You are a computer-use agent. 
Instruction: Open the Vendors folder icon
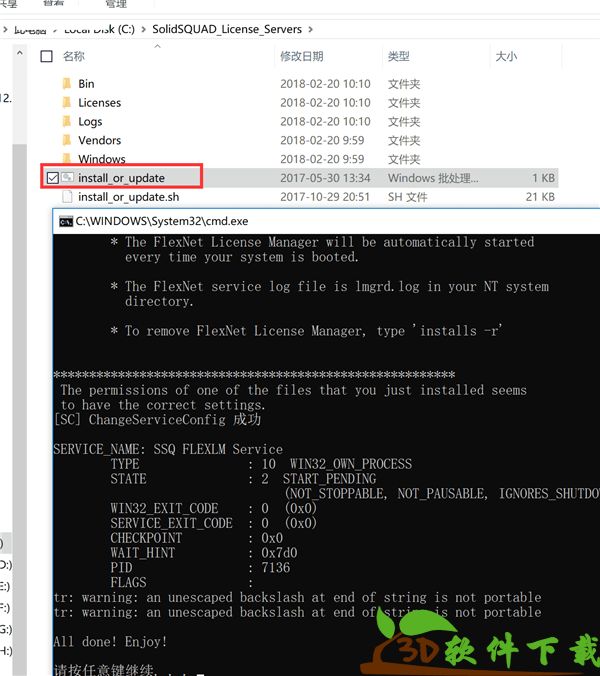[67, 140]
